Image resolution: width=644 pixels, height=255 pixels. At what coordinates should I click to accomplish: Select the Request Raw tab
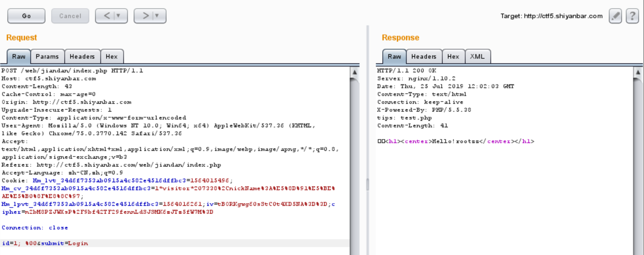pyautogui.click(x=19, y=57)
